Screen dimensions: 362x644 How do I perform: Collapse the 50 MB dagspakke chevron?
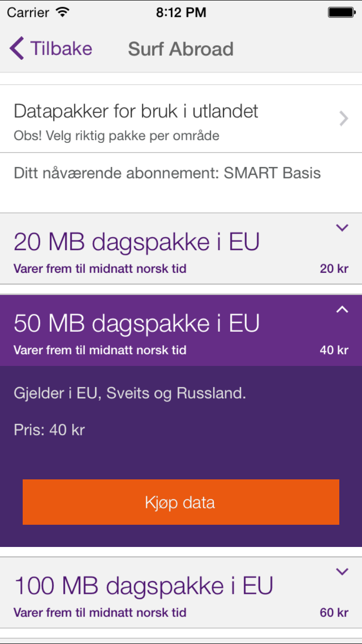point(342,309)
